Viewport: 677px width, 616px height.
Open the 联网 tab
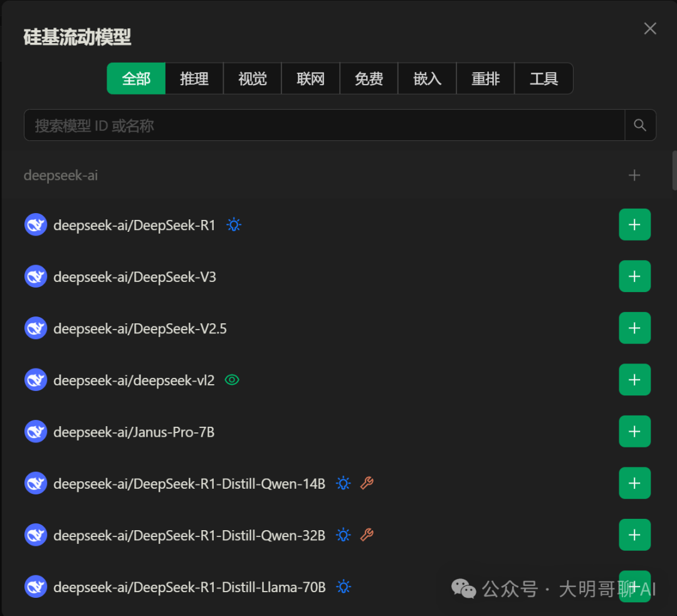point(311,78)
